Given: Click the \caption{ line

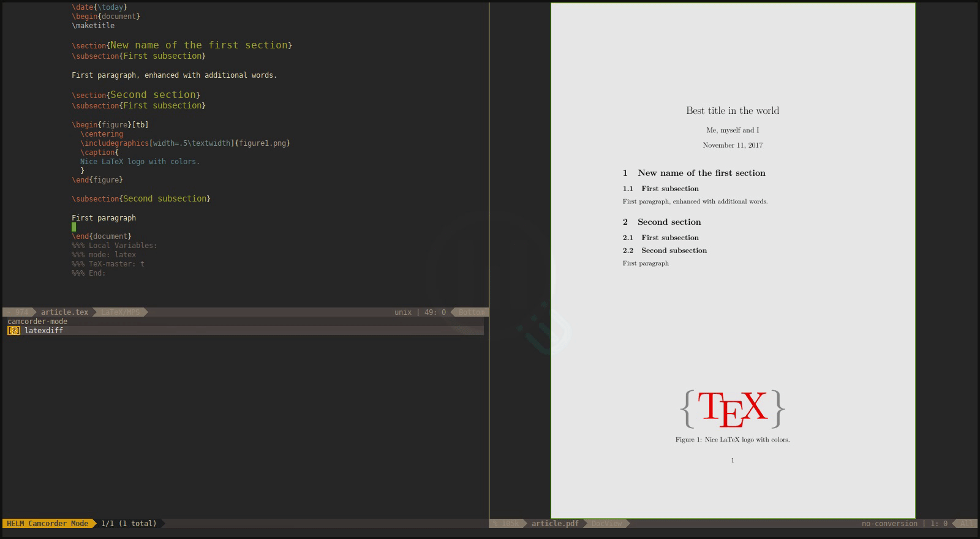Looking at the screenshot, I should [x=99, y=153].
